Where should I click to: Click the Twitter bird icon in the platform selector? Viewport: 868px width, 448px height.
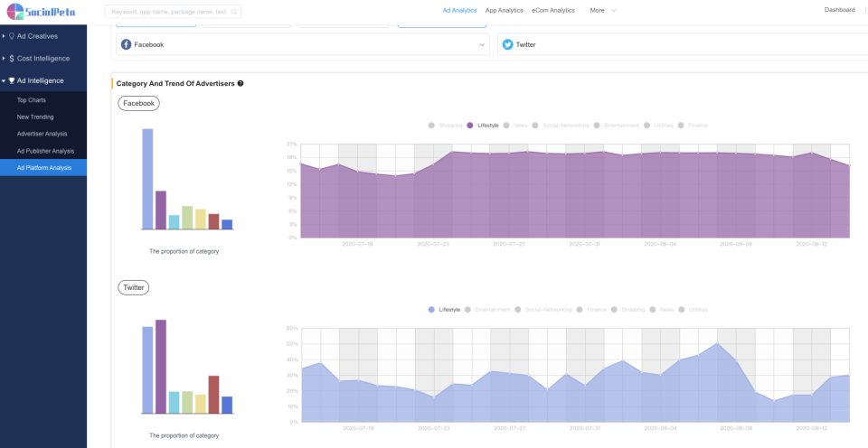click(x=507, y=44)
